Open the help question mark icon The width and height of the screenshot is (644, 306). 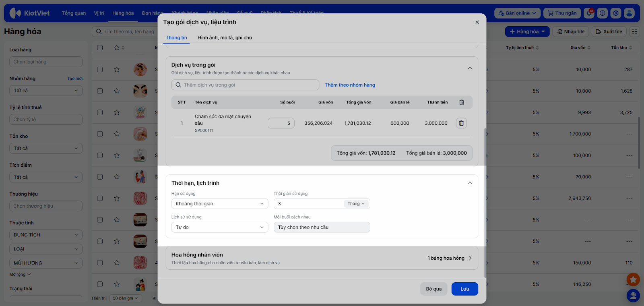pos(602,13)
